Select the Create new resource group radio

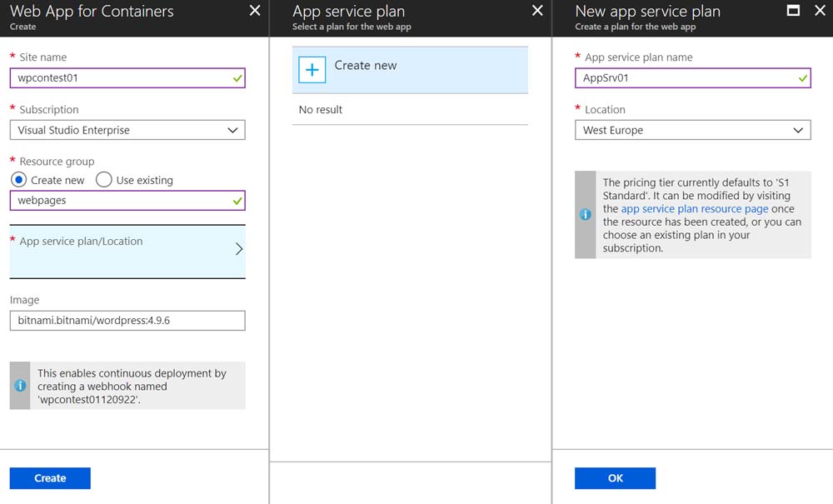coord(19,180)
